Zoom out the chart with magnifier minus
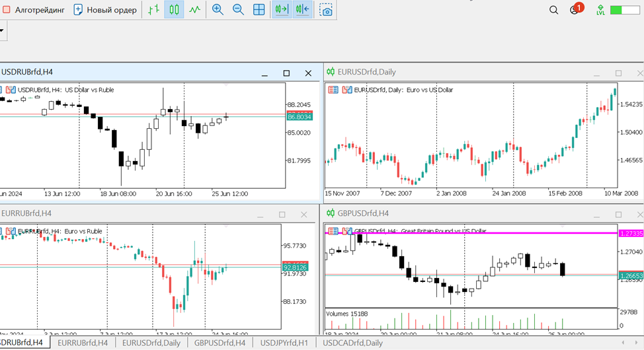The width and height of the screenshot is (644, 350). (x=238, y=10)
